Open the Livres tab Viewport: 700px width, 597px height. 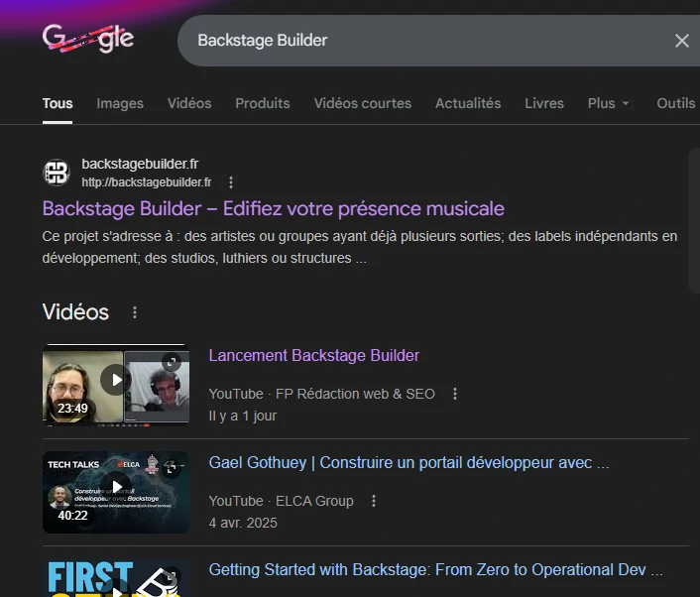click(544, 103)
